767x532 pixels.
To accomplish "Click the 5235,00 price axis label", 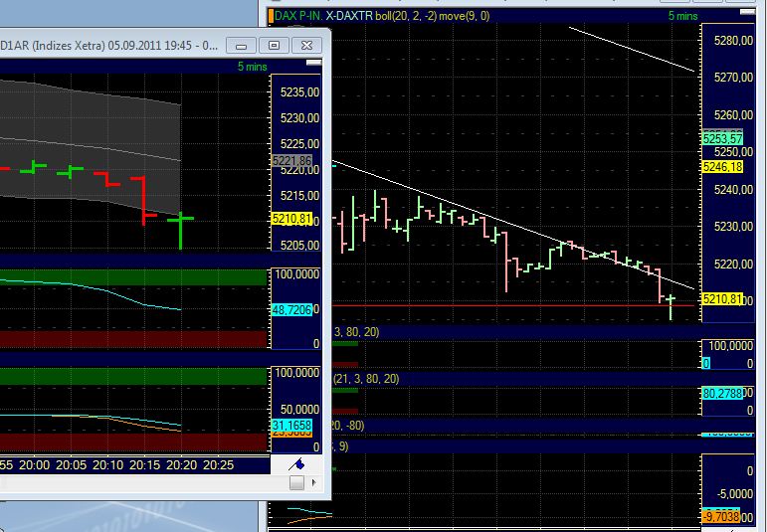I will tap(299, 92).
